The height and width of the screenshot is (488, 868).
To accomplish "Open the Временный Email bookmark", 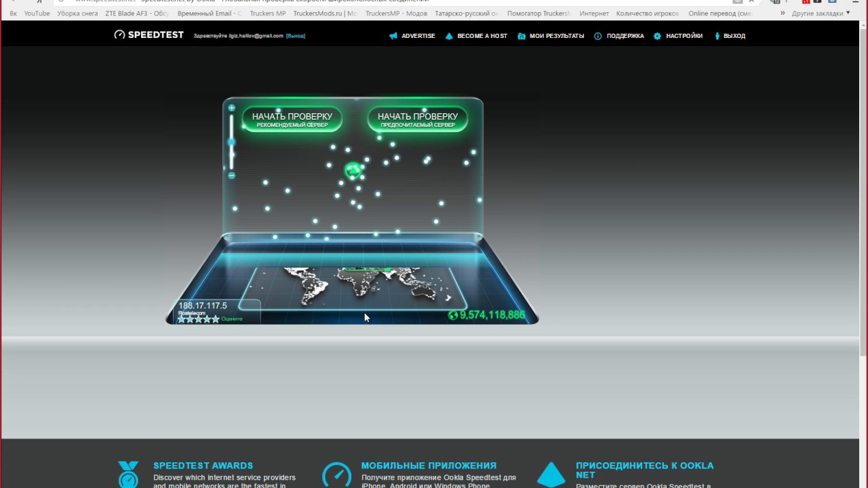I will coord(209,14).
